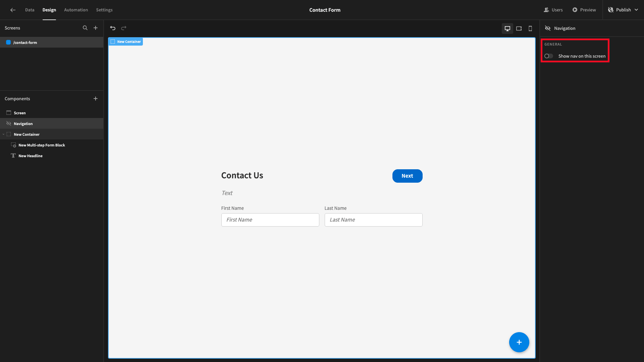The width and height of the screenshot is (644, 362).
Task: Add a component with the Components plus icon
Action: [96, 99]
